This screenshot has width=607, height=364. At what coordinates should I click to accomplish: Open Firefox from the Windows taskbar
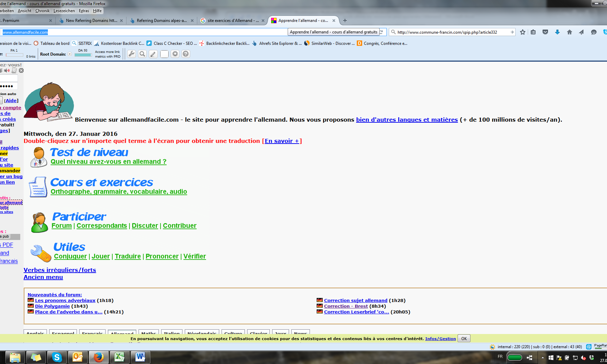[x=98, y=357]
